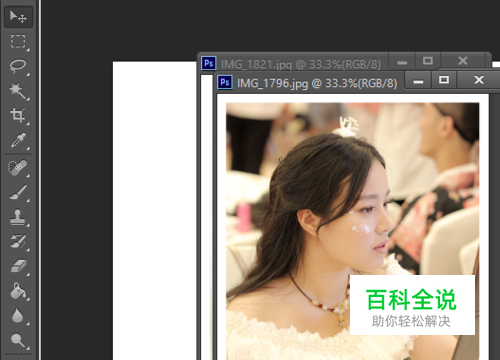This screenshot has width=500, height=360.
Task: Activate the Magic Wand tool
Action: coord(18,91)
